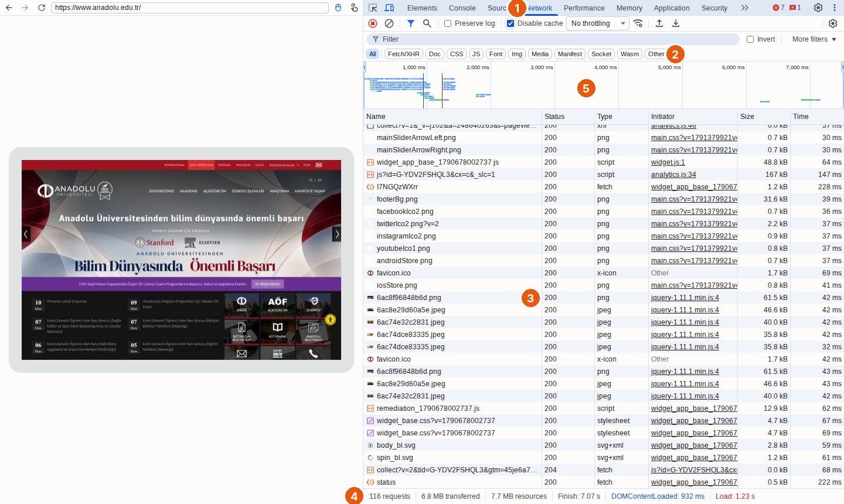Sort requests by the Size column
The height and width of the screenshot is (504, 844).
point(764,117)
